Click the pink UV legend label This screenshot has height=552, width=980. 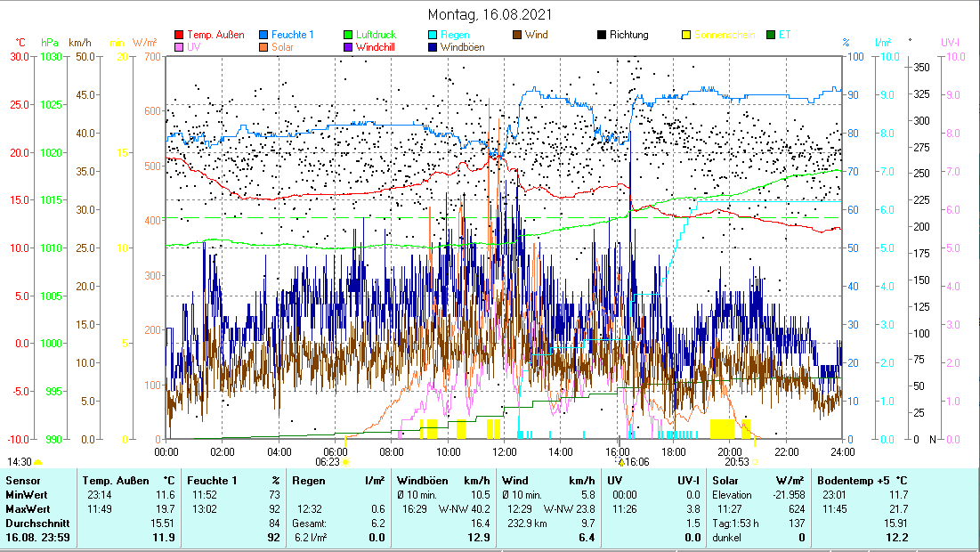click(x=194, y=47)
